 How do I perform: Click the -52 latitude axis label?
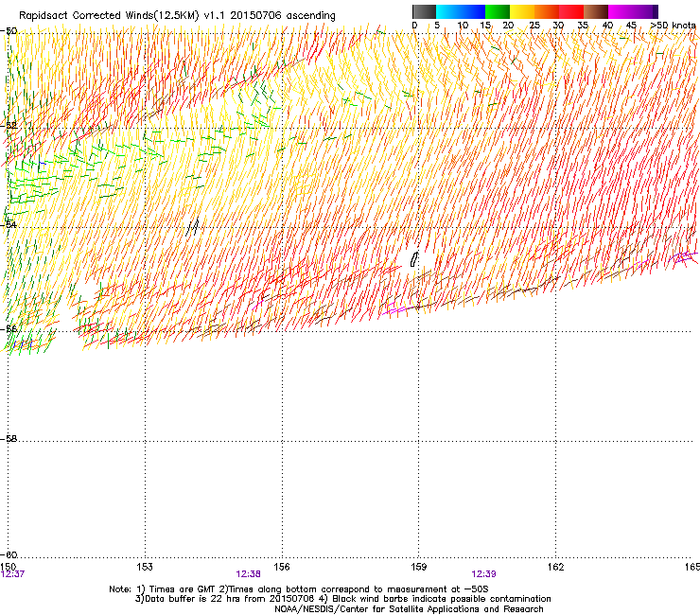pos(9,126)
